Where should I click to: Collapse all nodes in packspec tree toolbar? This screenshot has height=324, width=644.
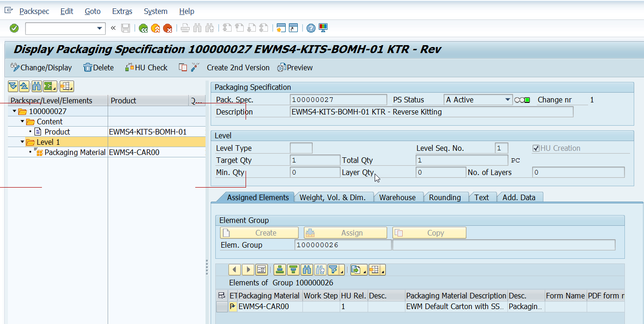coord(24,86)
